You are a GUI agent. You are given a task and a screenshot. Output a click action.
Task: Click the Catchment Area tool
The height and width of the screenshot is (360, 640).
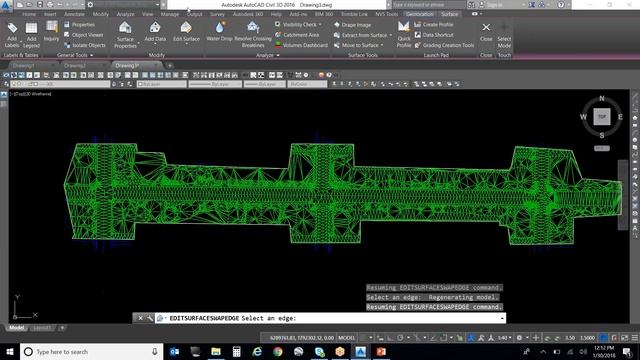297,35
